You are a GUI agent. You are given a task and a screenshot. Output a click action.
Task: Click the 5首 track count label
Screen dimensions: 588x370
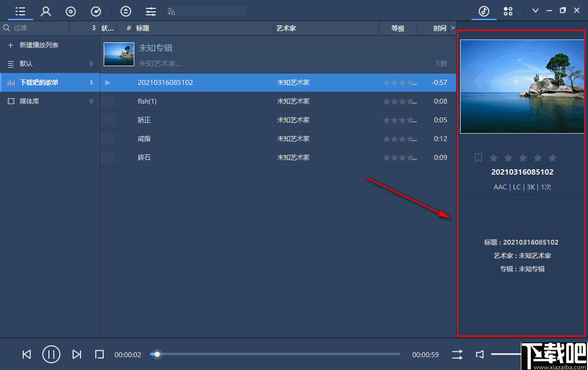tap(441, 63)
